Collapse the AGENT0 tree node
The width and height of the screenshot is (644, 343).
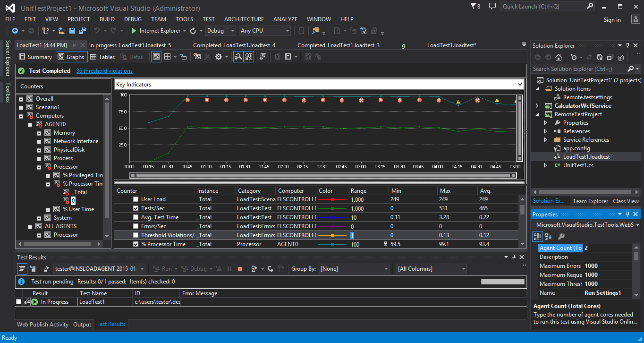[x=30, y=125]
